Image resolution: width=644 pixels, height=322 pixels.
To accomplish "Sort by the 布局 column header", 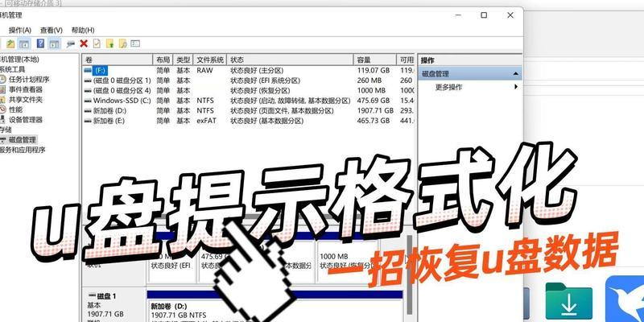I will pos(163,60).
